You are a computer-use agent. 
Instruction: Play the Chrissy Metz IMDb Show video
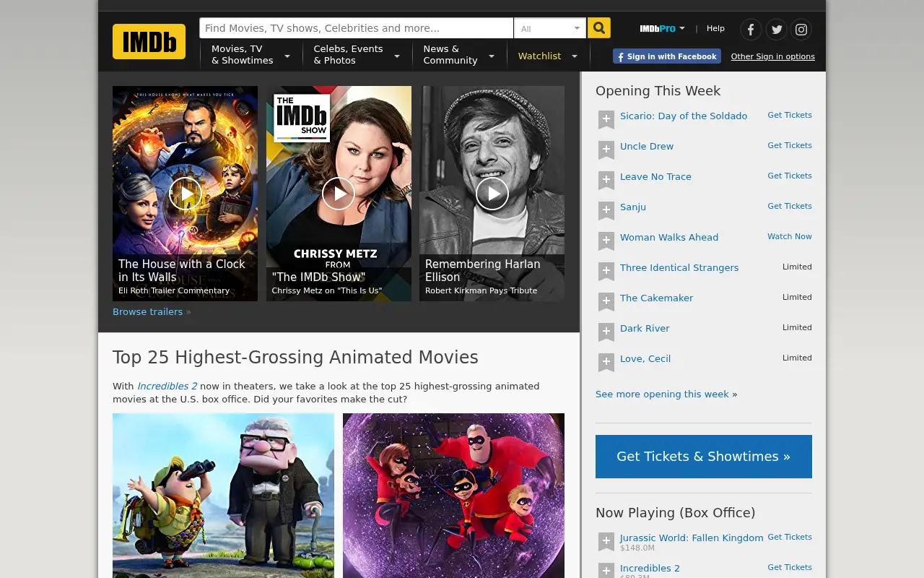pos(339,194)
